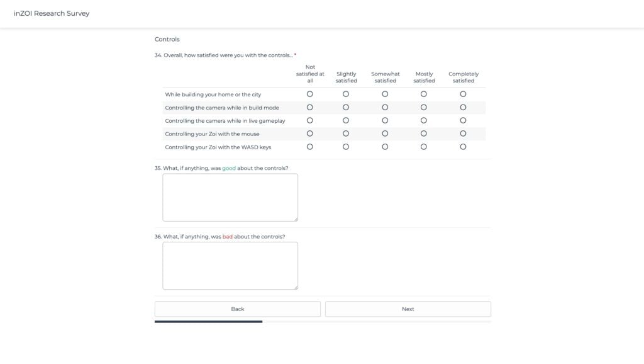Viewport: 644px width, 364px height.
Task: Select 'Somewhat satisfied' for live gameplay camera
Action: (385, 120)
